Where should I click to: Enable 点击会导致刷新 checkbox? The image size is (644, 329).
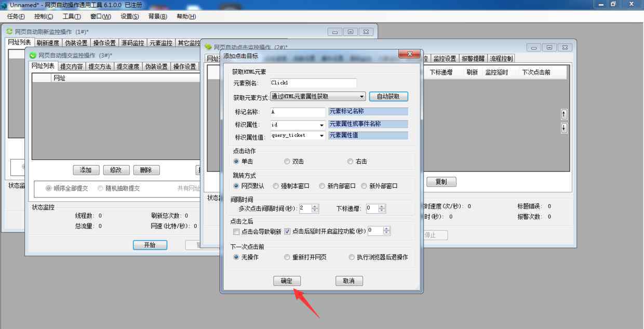pos(236,232)
